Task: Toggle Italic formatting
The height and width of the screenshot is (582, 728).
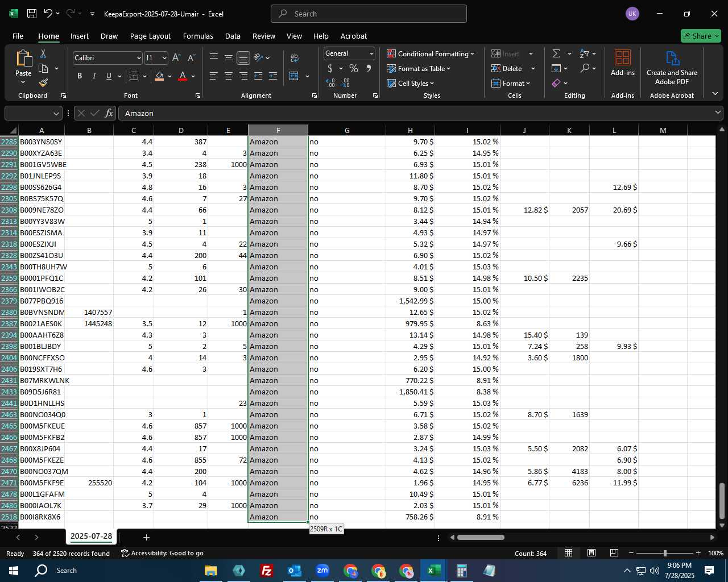Action: coord(94,76)
